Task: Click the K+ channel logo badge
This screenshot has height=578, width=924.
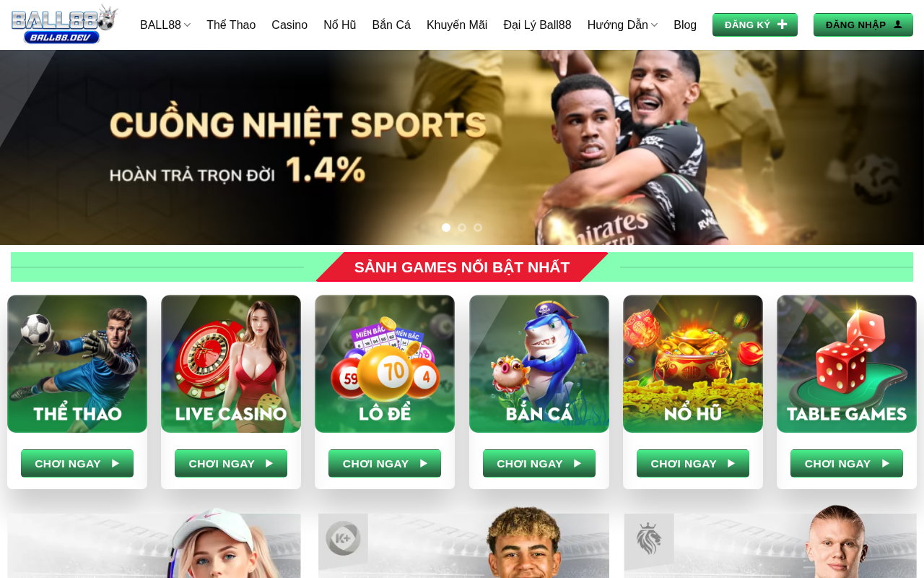Action: pyautogui.click(x=343, y=538)
